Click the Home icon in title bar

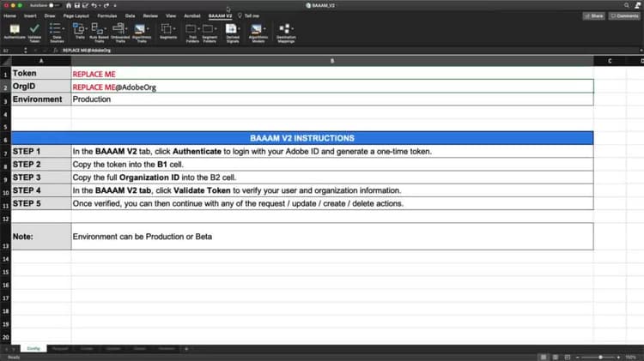(69, 5)
